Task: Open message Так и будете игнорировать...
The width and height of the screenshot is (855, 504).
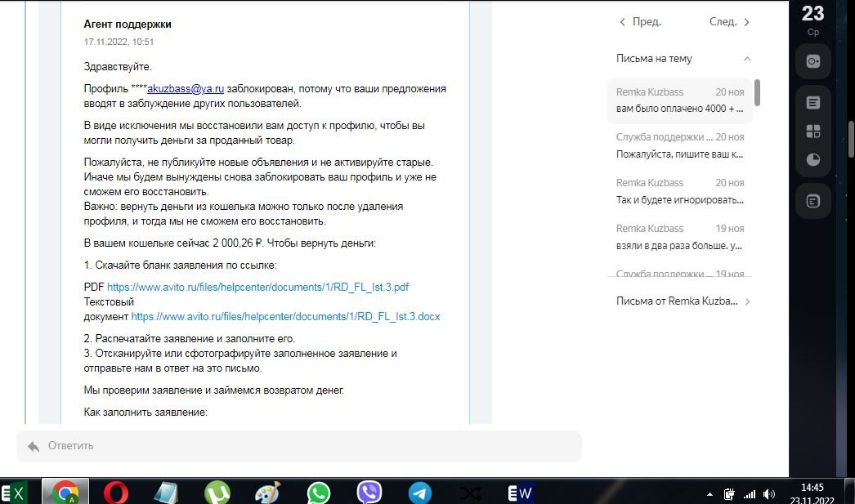Action: coord(680,191)
